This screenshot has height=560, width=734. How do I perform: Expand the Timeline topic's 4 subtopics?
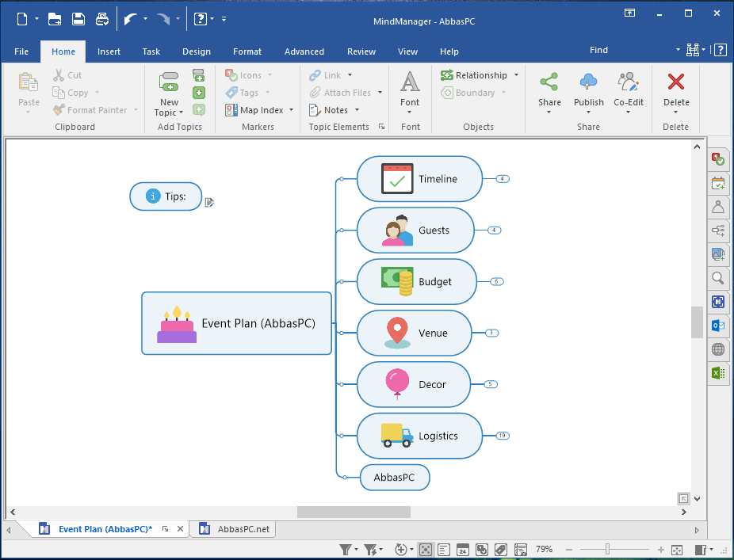click(503, 179)
